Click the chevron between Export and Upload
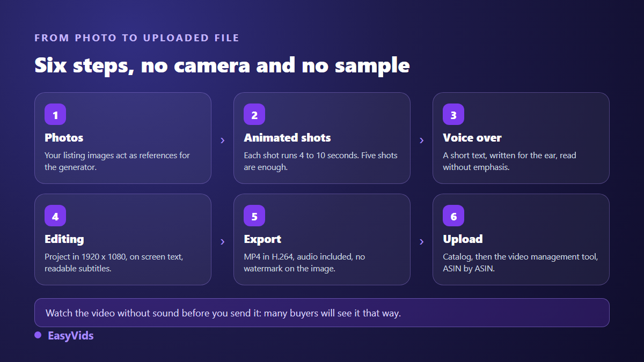The image size is (644, 362). 421,242
